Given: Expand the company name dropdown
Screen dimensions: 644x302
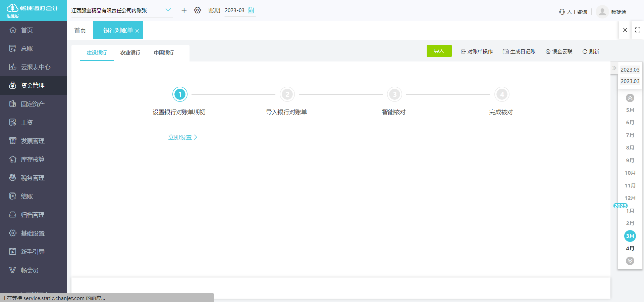Looking at the screenshot, I should pos(168,10).
